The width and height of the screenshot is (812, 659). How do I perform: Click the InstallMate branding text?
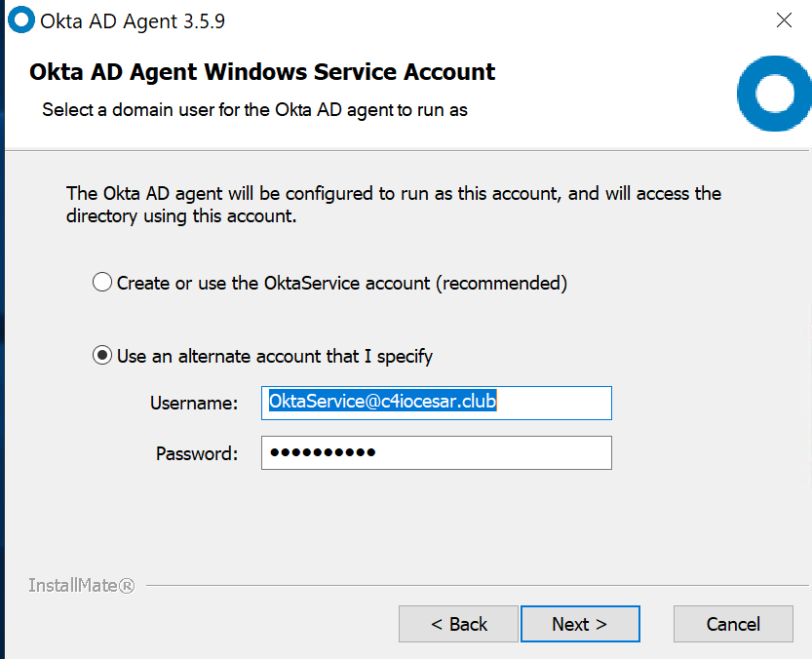pyautogui.click(x=81, y=586)
